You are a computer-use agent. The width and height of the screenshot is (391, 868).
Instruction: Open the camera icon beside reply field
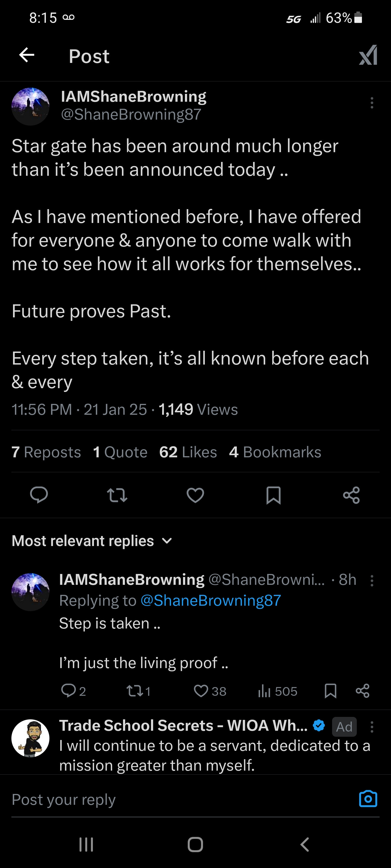(368, 799)
